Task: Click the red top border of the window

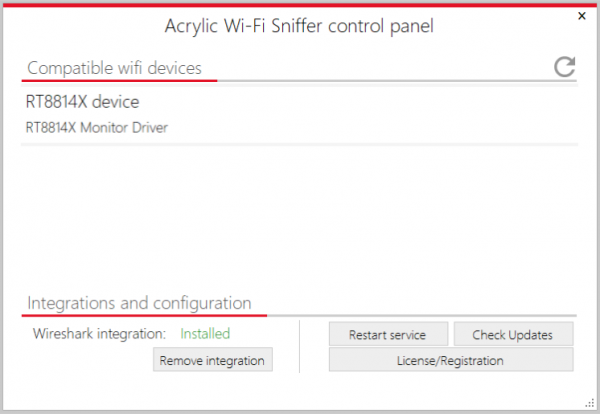Action: pos(300,3)
